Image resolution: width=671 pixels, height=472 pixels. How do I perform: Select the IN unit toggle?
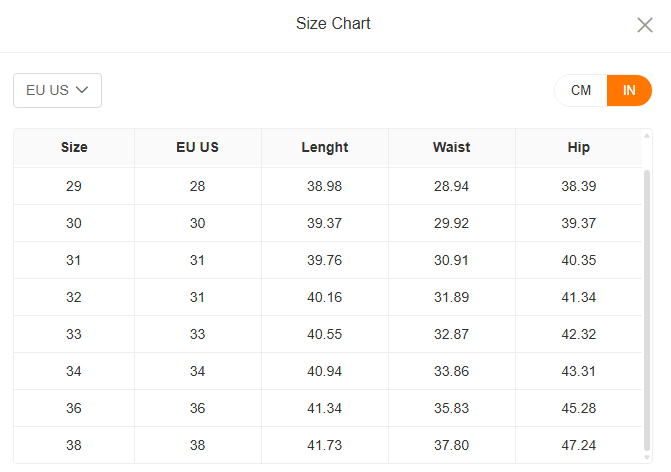click(x=629, y=90)
